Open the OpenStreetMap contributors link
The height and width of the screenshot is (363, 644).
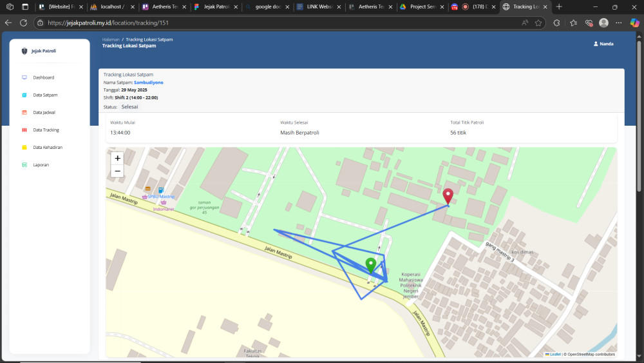coord(591,354)
